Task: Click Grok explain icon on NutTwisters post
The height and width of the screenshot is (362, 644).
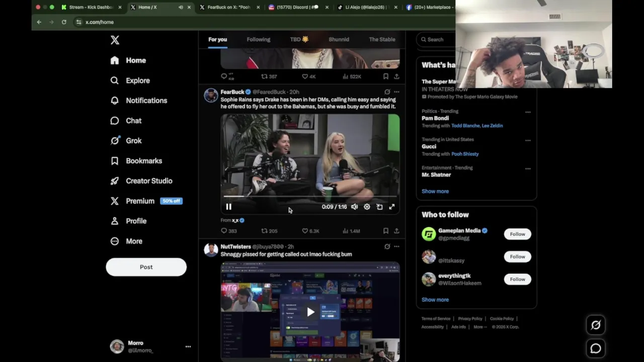Action: click(x=387, y=246)
